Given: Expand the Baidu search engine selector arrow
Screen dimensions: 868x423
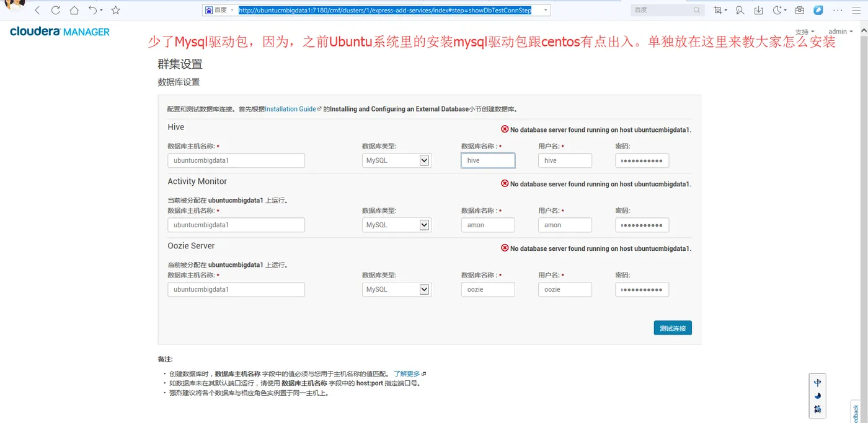Looking at the screenshot, I should (232, 11).
